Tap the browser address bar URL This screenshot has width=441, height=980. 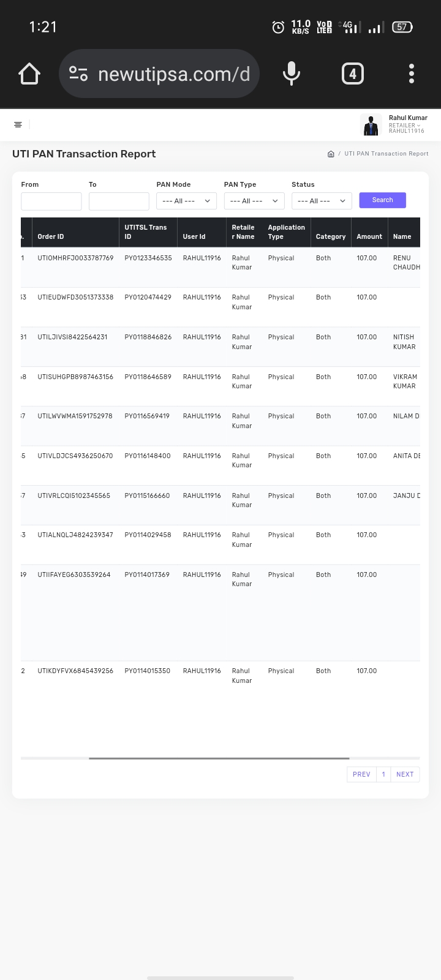[174, 74]
